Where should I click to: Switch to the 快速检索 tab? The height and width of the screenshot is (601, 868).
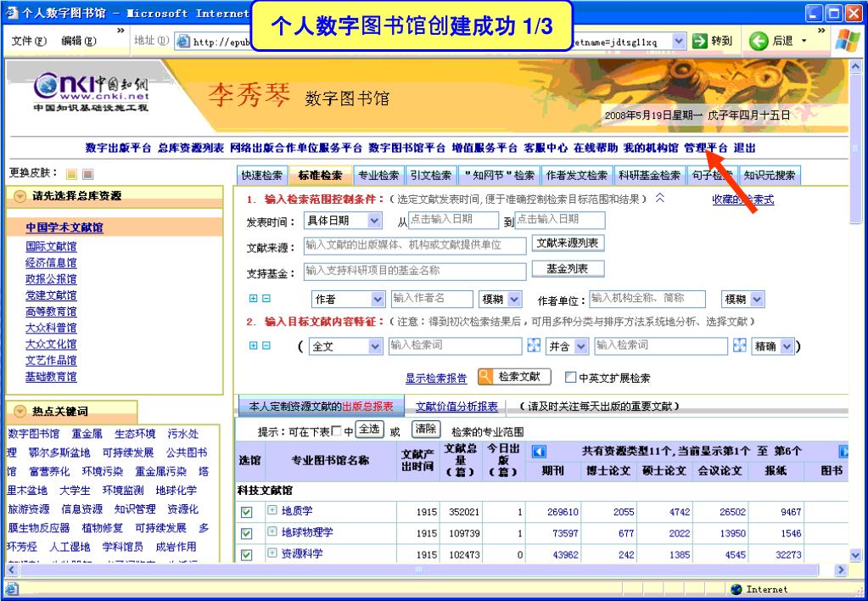tap(262, 176)
